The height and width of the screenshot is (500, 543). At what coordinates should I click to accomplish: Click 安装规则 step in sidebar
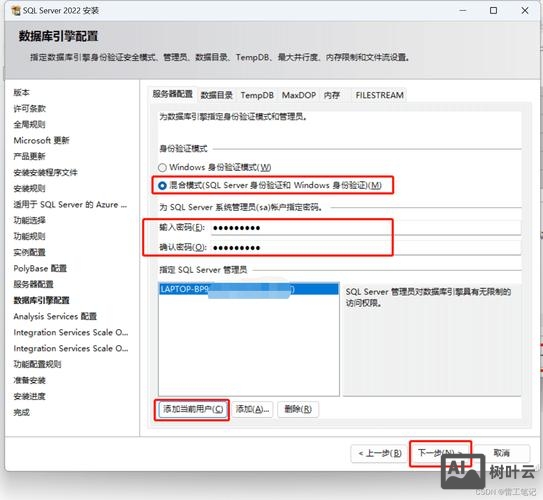(29, 188)
